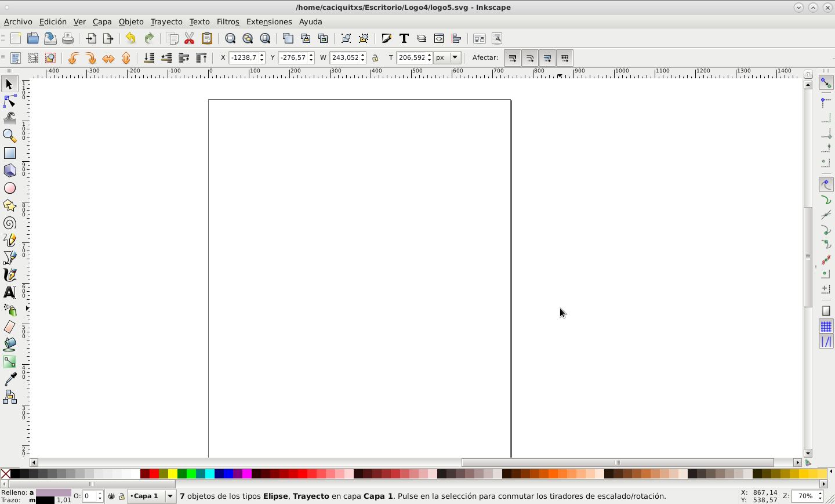The image size is (835, 504).
Task: Toggle moving patterns with objects
Action: coord(565,58)
